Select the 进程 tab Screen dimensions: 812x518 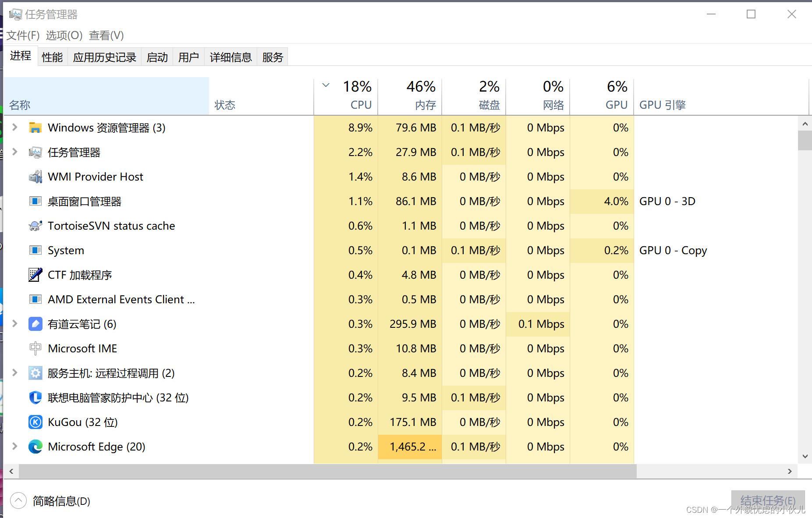[21, 56]
